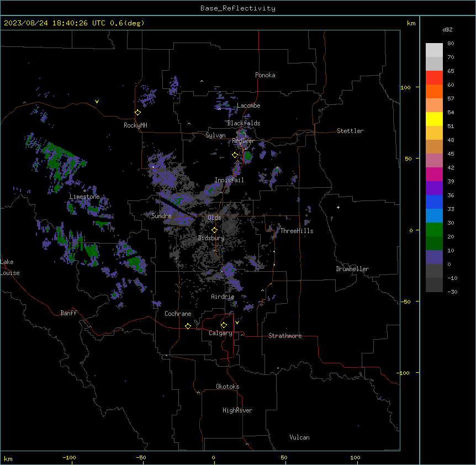Select the RockyMH label
This screenshot has height=465, width=476.
click(x=135, y=125)
